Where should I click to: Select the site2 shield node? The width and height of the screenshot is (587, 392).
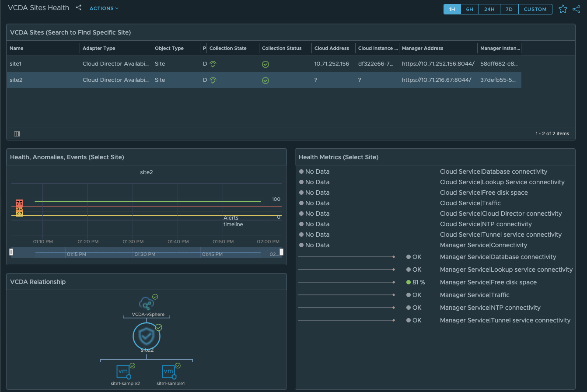tap(147, 336)
